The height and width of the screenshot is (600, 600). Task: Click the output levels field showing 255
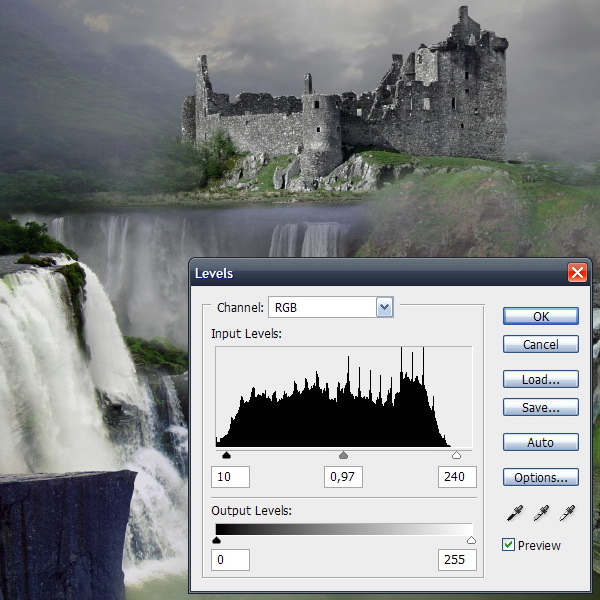(x=456, y=560)
